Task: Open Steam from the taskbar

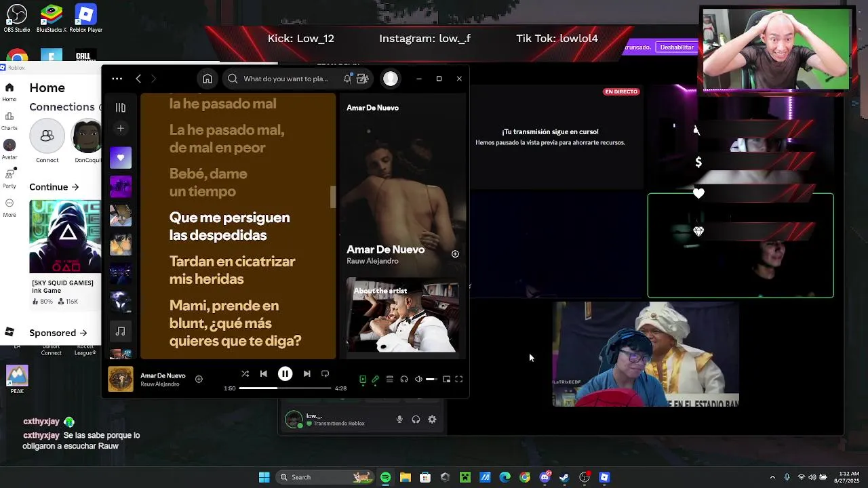Action: tap(564, 477)
